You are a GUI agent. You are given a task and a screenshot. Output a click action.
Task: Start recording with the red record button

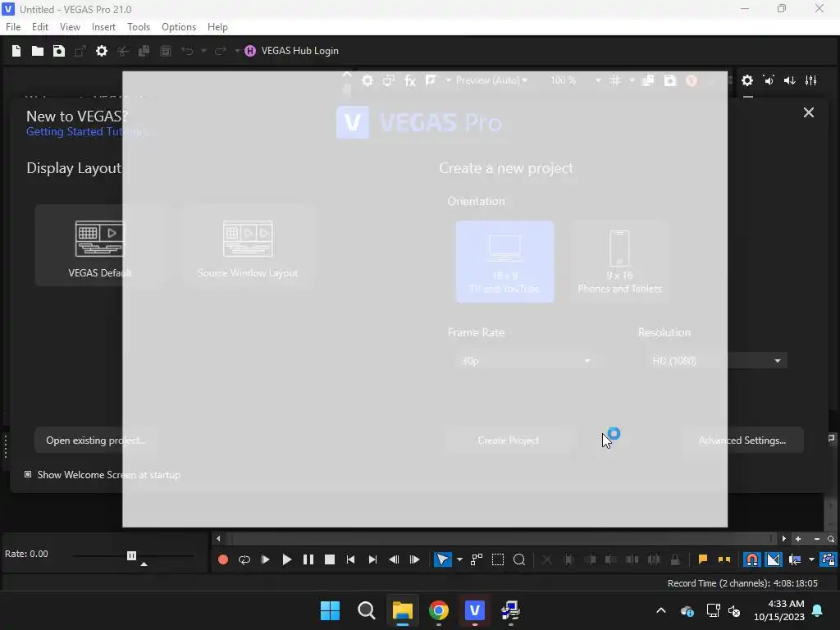point(223,559)
